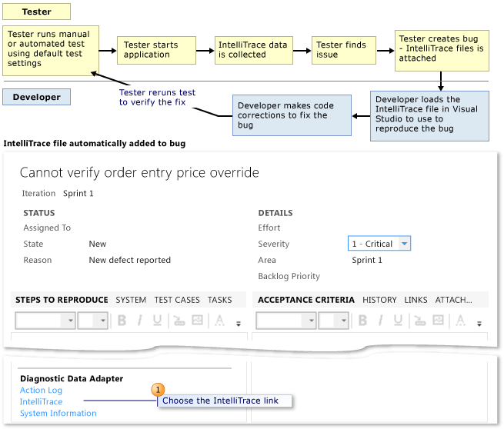Click Underline in Acceptance Criteria toolbar
Viewport: 504px width, 429px height.
point(399,320)
